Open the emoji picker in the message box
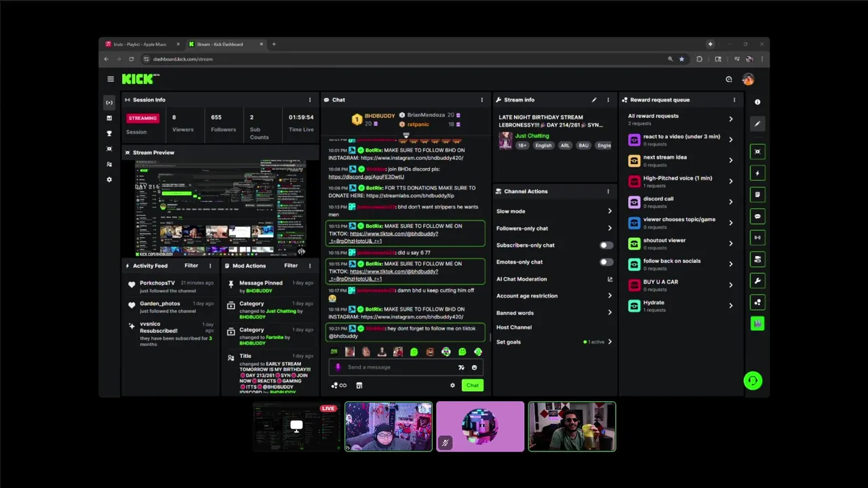Viewport: 868px width, 488px height. click(x=474, y=367)
